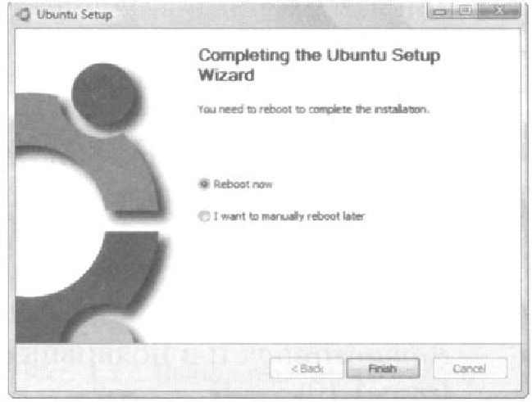
Task: Click the 'Ubuntu Setup' title bar text
Action: 75,15
